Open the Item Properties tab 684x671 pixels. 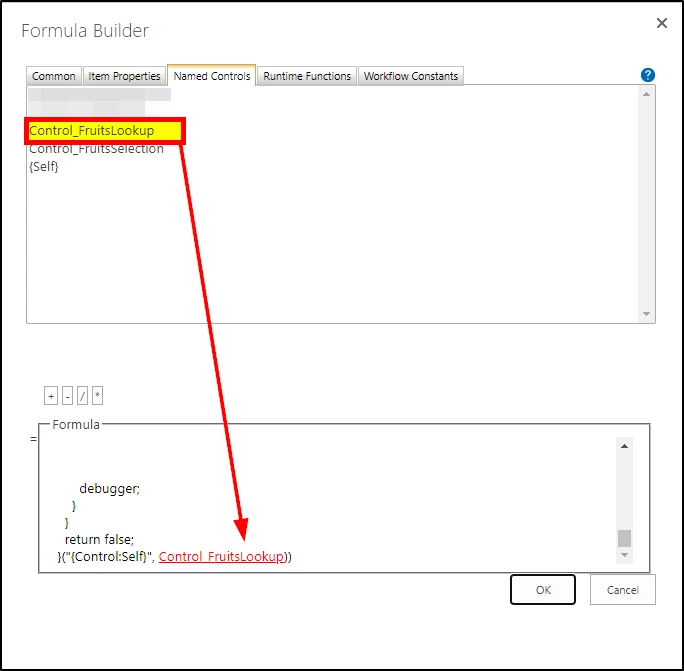(124, 76)
